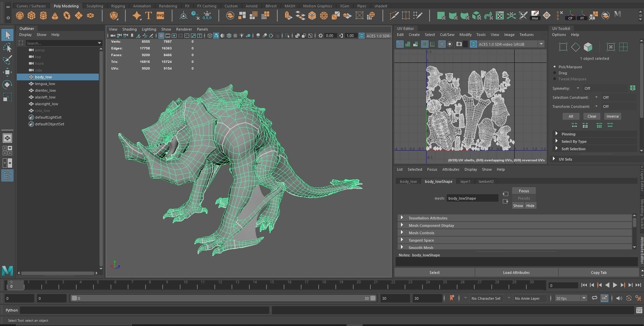The height and width of the screenshot is (326, 644).
Task: Select lengua_low in the Outliner
Action: click(x=45, y=84)
